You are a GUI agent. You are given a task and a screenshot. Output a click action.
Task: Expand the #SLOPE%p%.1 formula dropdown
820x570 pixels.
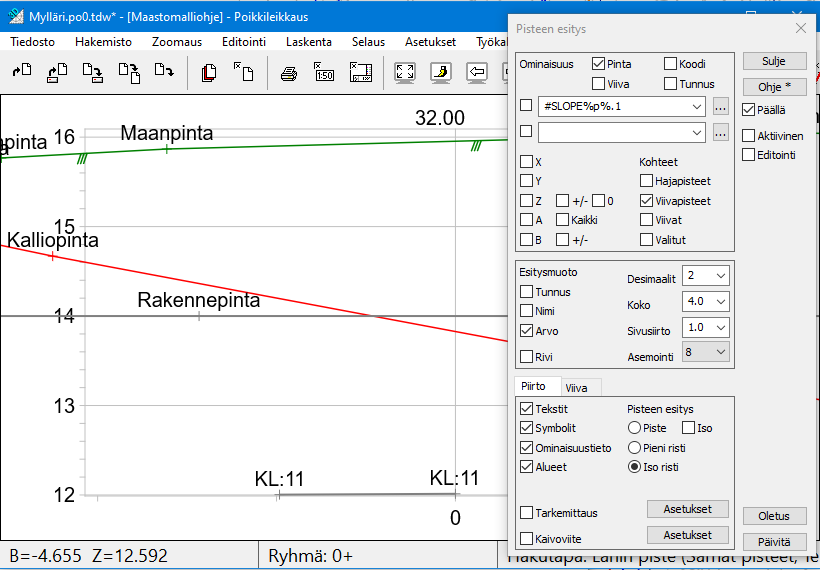696,106
